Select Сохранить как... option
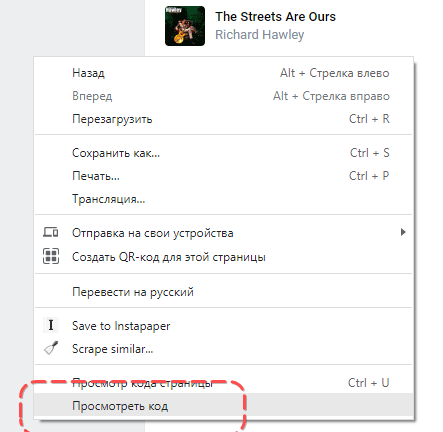 tap(224, 153)
